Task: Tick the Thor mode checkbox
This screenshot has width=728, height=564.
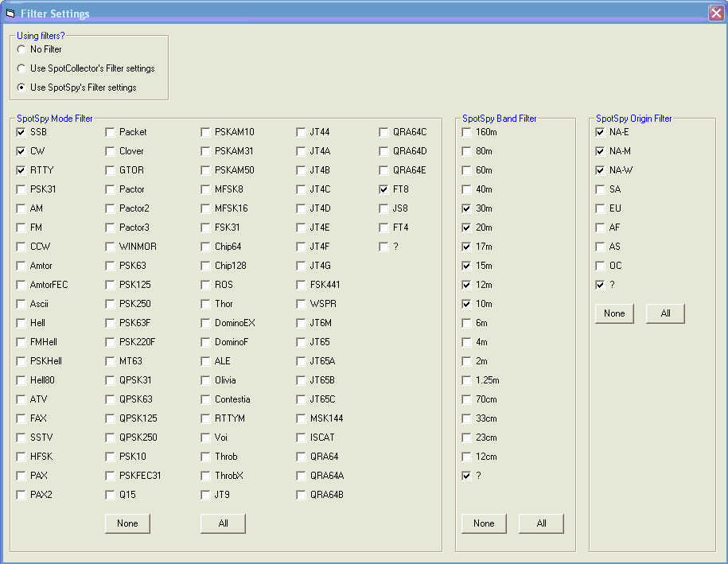Action: [206, 304]
